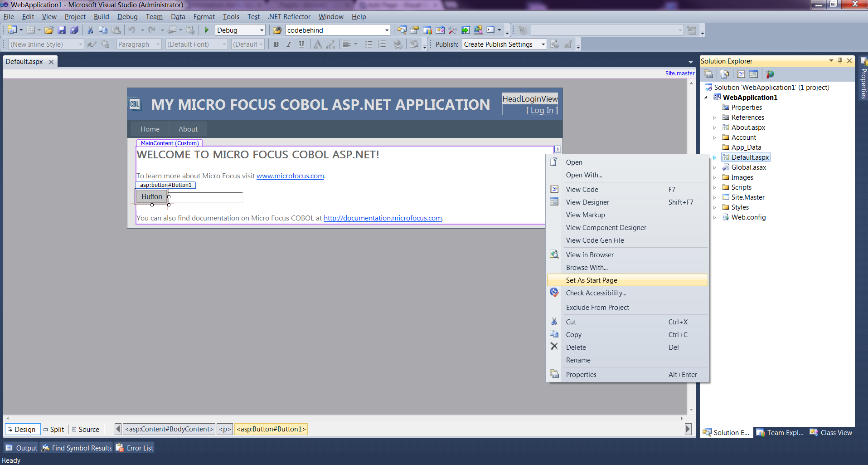Select the asp:Content#BodyContent breadcrumb tag
The height and width of the screenshot is (465, 868).
point(169,429)
